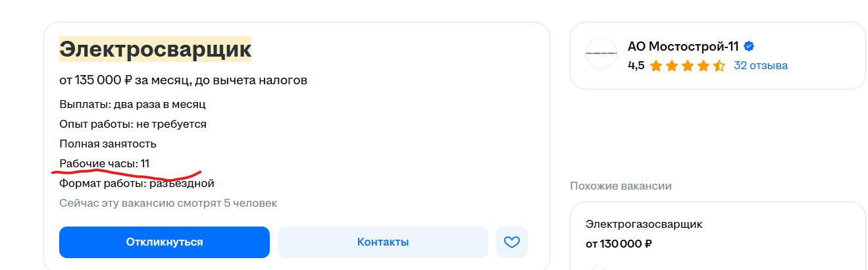Show employer details via Контакты button

(383, 242)
